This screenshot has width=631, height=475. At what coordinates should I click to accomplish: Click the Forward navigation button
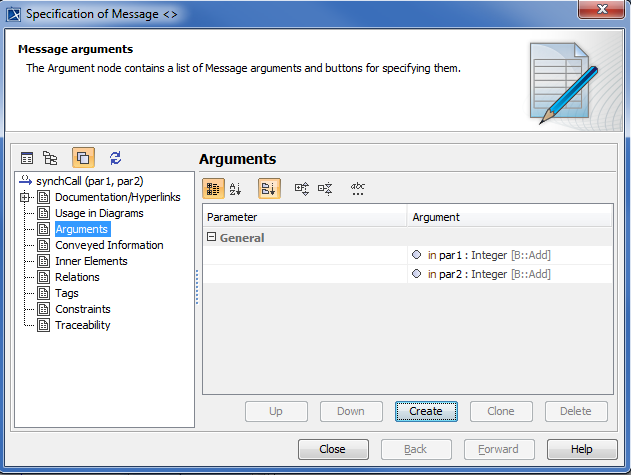tap(499, 449)
